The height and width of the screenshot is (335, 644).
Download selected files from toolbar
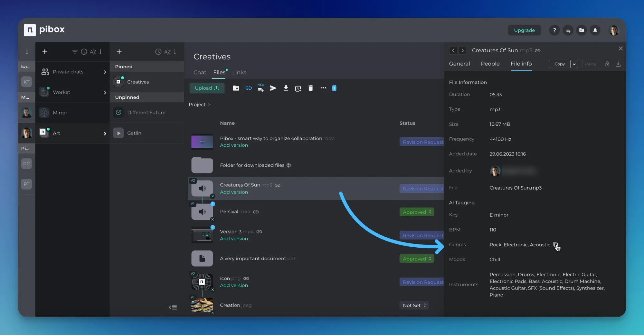(x=286, y=88)
